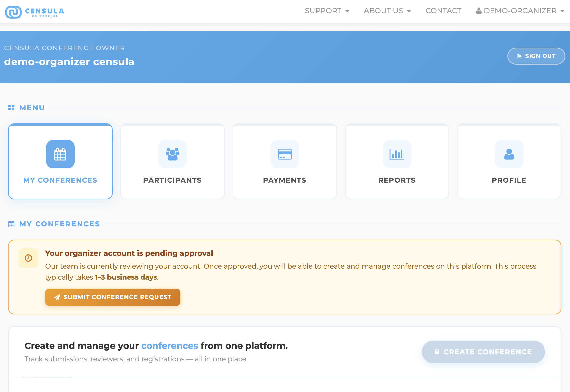This screenshot has width=570, height=392.
Task: Click the Profile person icon
Action: [509, 154]
